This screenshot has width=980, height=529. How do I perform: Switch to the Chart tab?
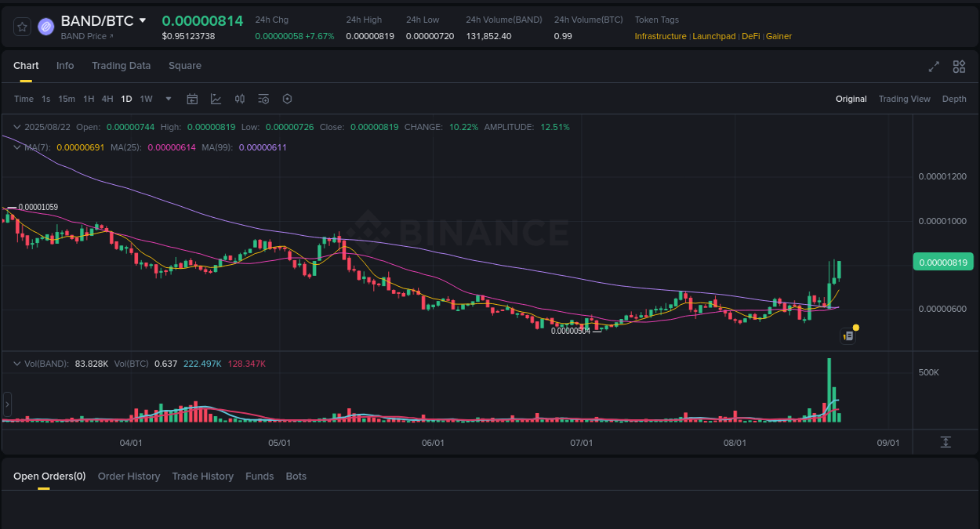pyautogui.click(x=26, y=66)
